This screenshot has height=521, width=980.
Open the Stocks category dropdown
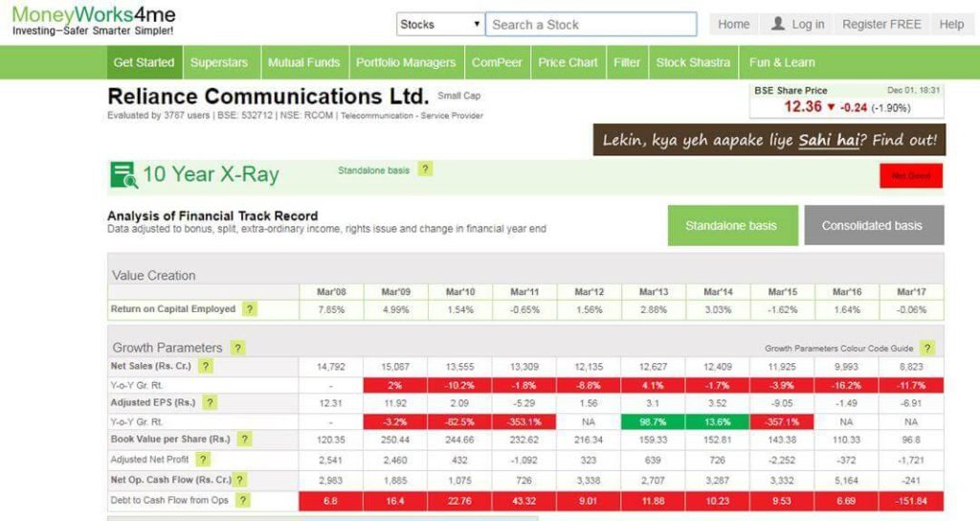(x=440, y=24)
